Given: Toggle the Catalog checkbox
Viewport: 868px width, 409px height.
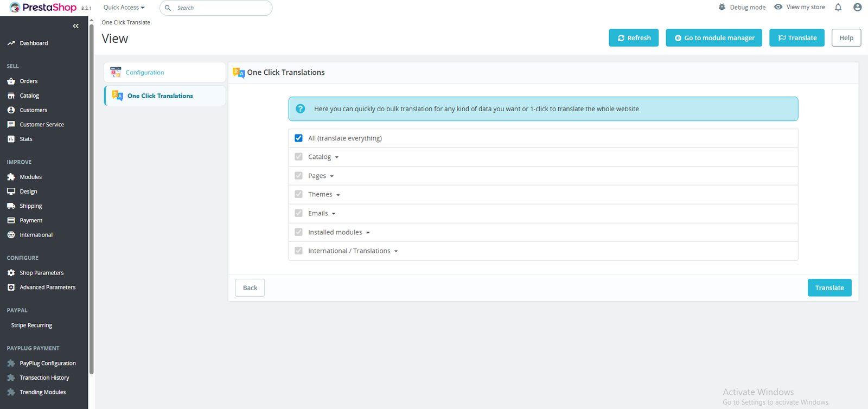Looking at the screenshot, I should pos(298,157).
